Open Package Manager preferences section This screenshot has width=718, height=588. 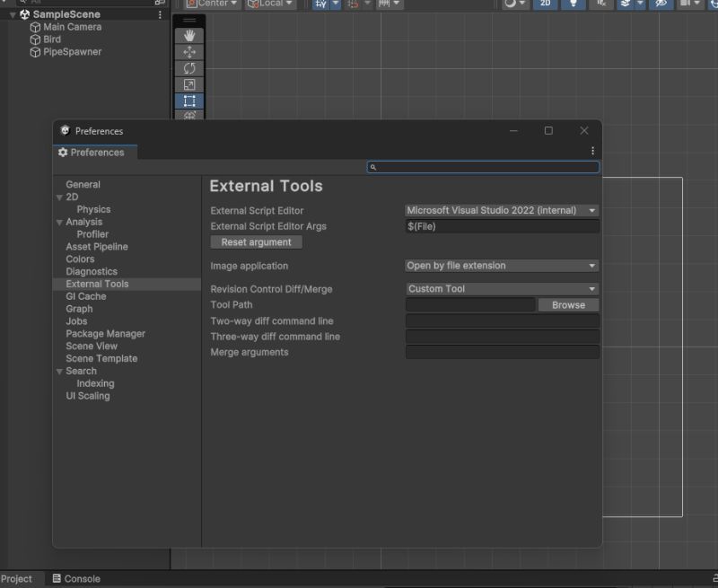(x=105, y=334)
